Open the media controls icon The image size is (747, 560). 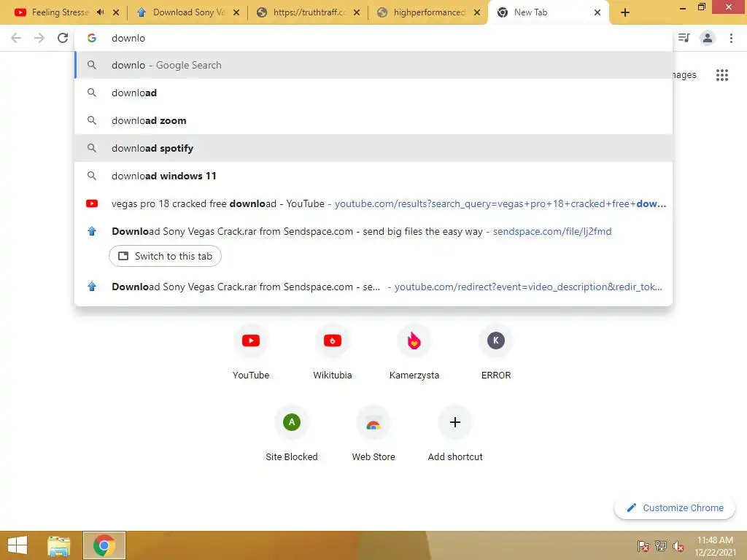(684, 38)
